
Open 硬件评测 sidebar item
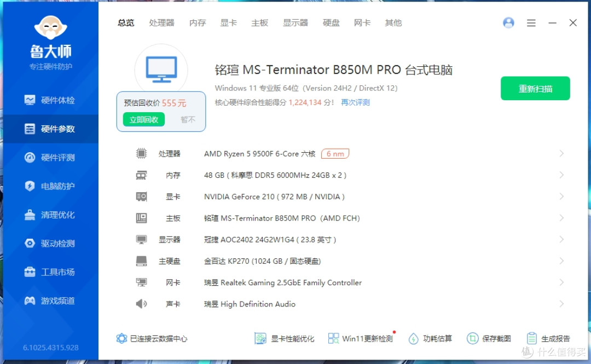50,157
